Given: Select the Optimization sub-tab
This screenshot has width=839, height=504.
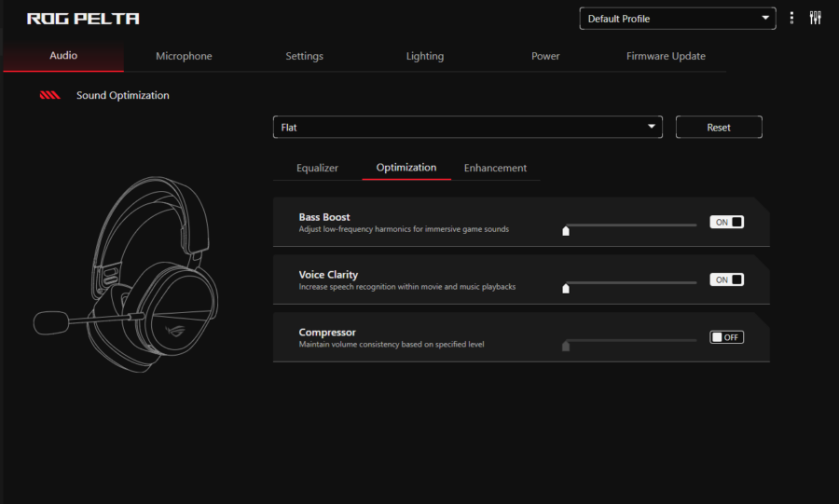Looking at the screenshot, I should [x=406, y=168].
